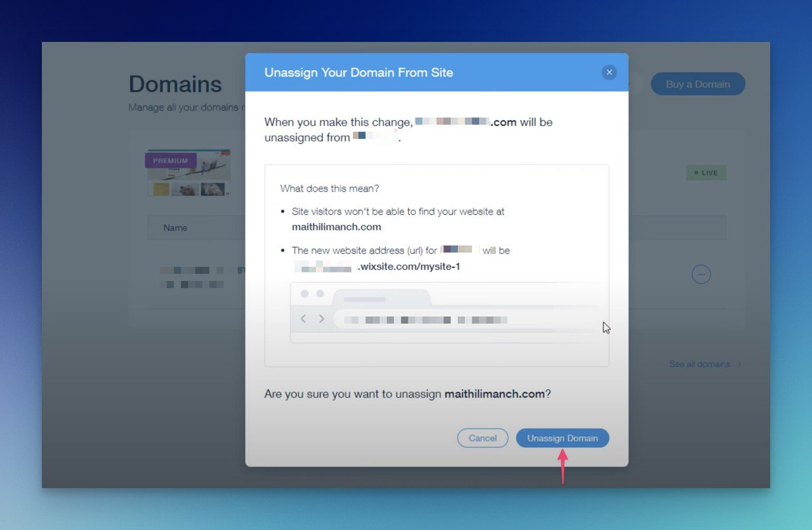Open the three-dot domain actions menu
This screenshot has height=530, width=812.
point(701,274)
